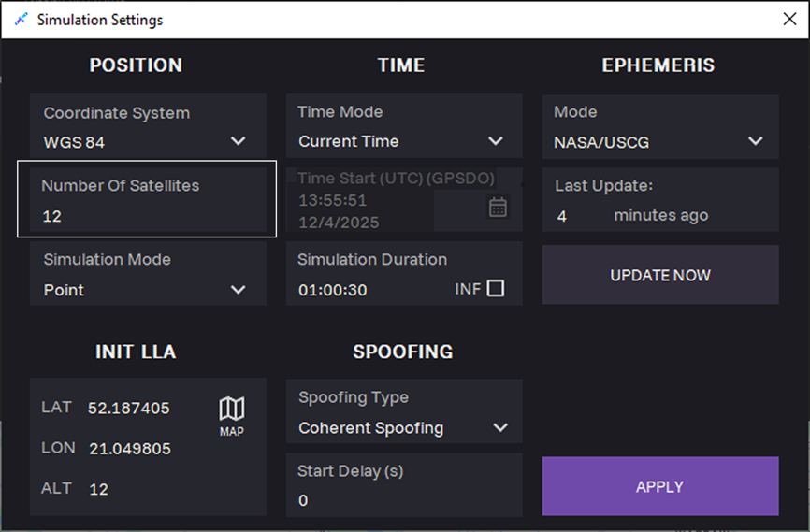
Task: Select the Number Of Satellites field
Action: [x=148, y=200]
